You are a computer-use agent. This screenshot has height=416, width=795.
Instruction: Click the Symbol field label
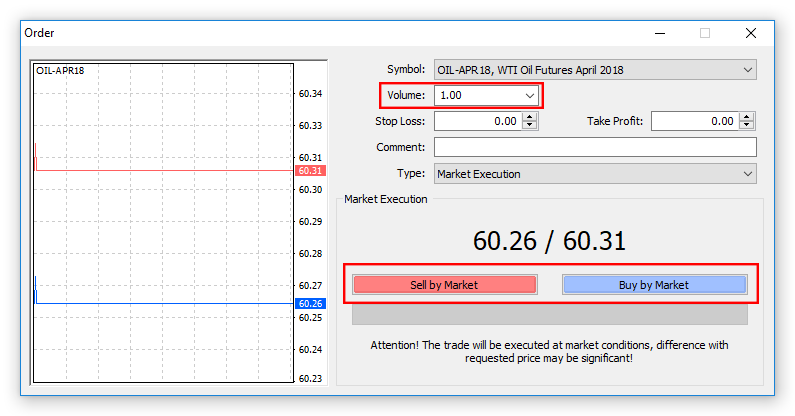tap(406, 70)
